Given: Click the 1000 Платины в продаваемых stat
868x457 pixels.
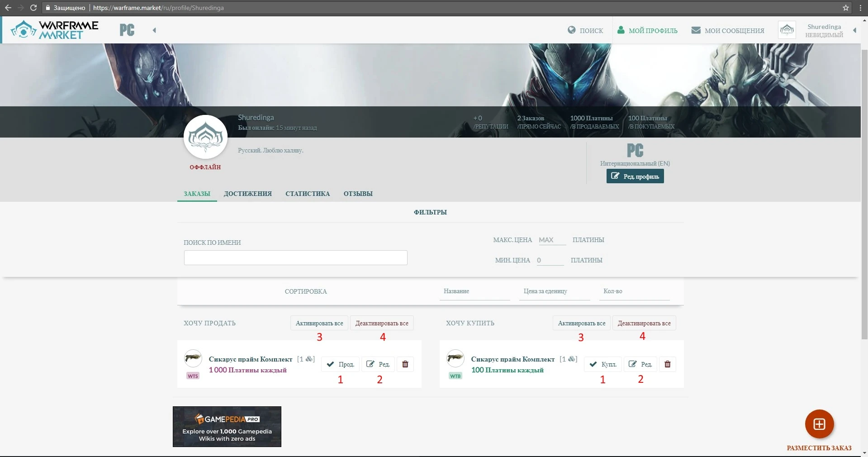Looking at the screenshot, I should 594,122.
